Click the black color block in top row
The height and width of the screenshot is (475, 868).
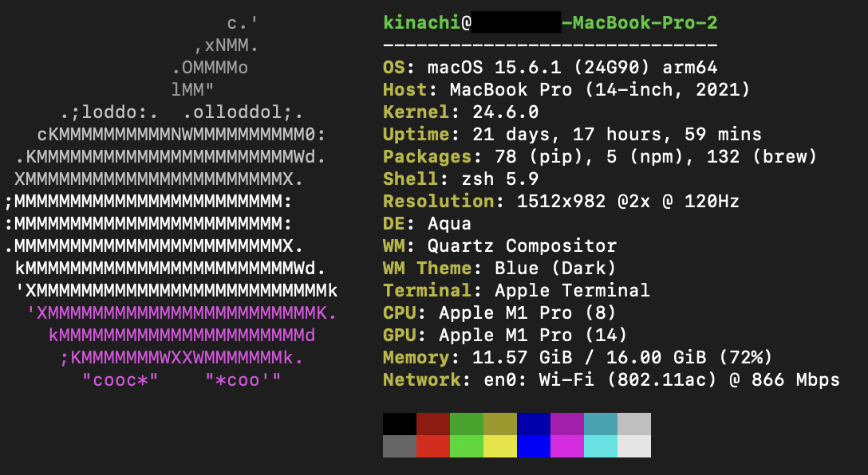[400, 423]
